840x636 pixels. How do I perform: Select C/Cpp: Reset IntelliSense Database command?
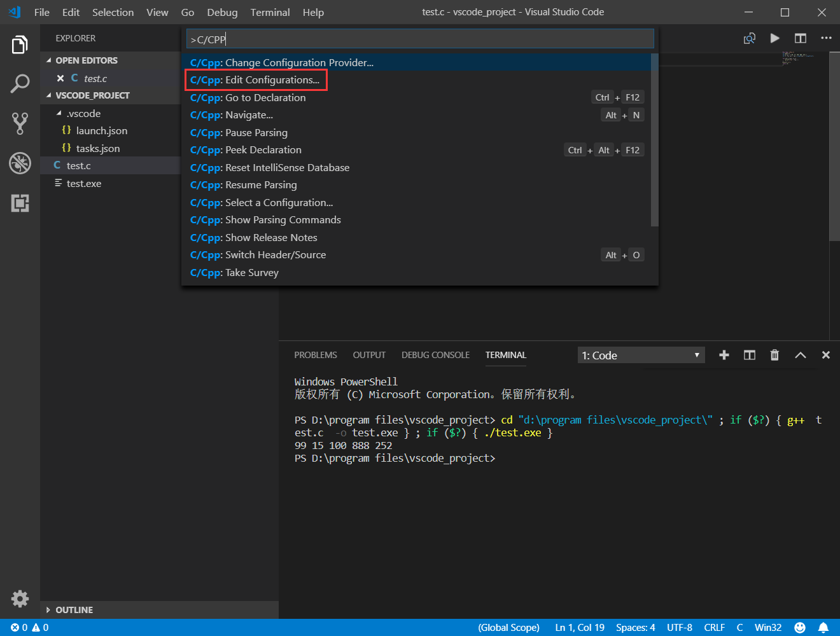click(416, 167)
